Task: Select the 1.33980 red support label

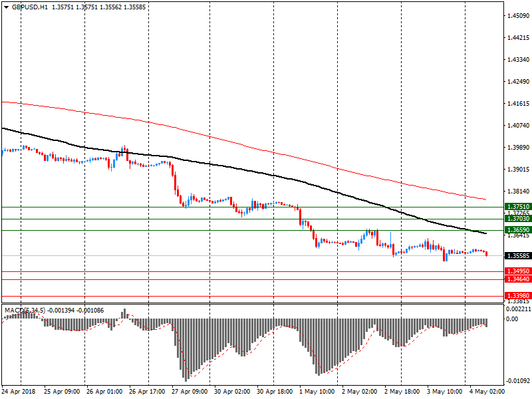Action: (x=518, y=296)
